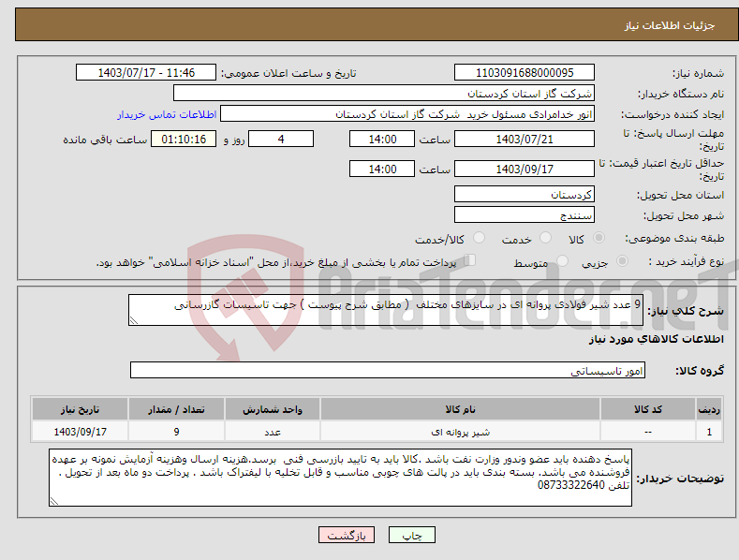Click the شیر پروانه ای table cell

pyautogui.click(x=460, y=432)
